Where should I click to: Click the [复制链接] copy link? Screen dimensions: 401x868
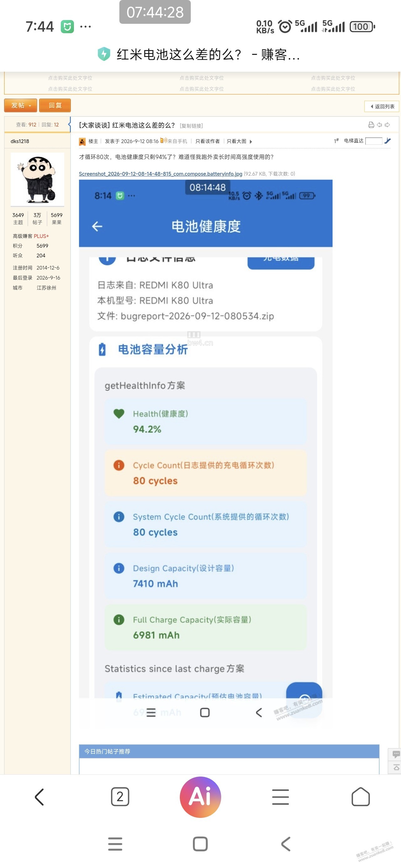tap(191, 126)
